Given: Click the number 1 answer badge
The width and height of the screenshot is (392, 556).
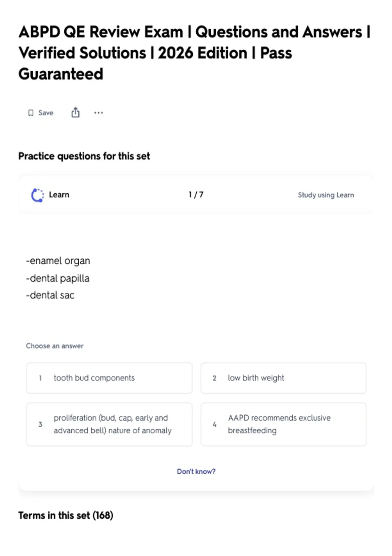Looking at the screenshot, I should coord(40,378).
